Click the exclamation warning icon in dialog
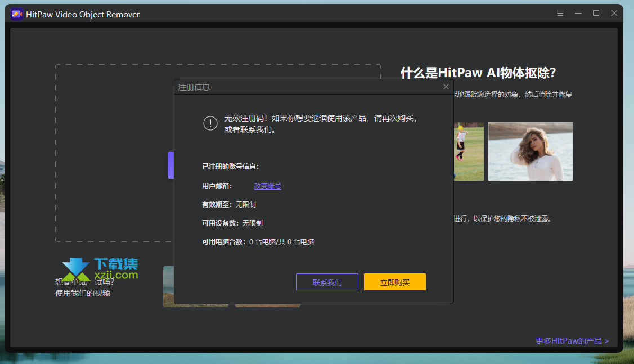 210,123
